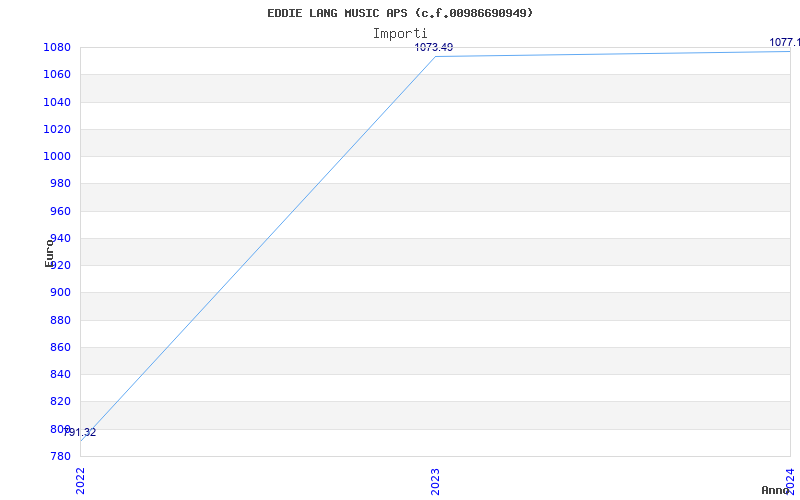
Task: Click the 980 y-axis tick label
Action: [x=60, y=184]
